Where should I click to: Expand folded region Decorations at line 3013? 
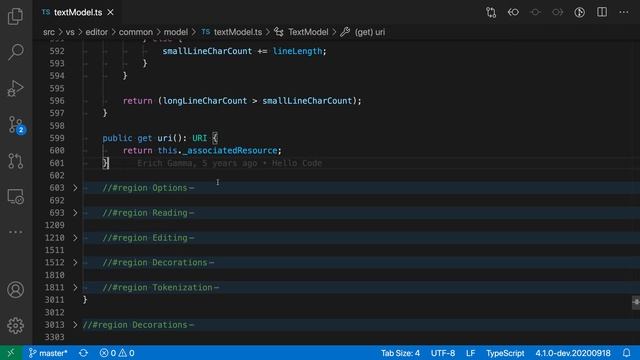tap(75, 325)
